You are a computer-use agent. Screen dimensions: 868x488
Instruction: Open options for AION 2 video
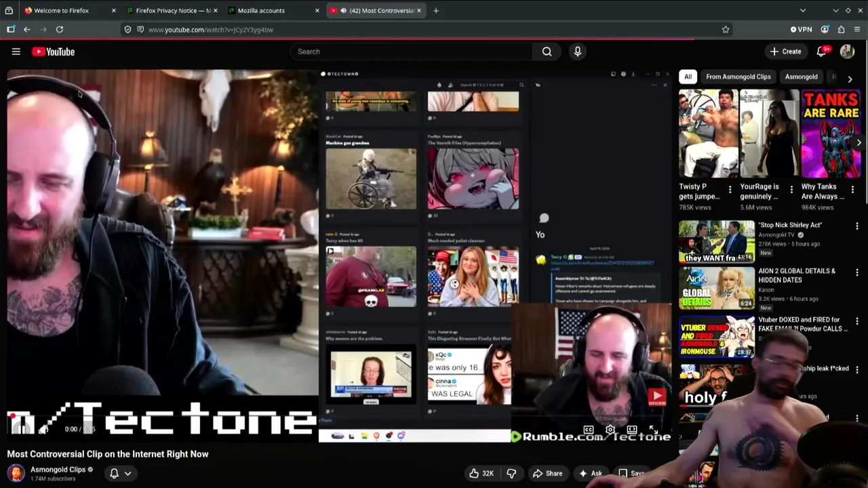pos(857,272)
